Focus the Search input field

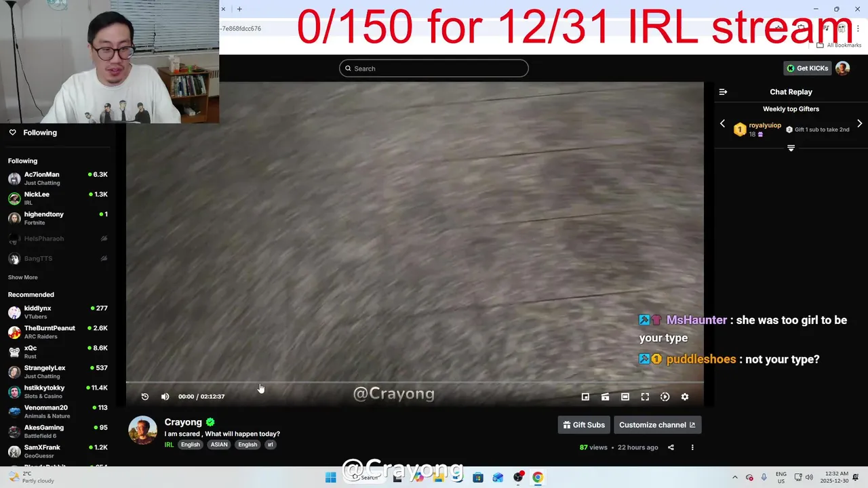click(x=434, y=68)
